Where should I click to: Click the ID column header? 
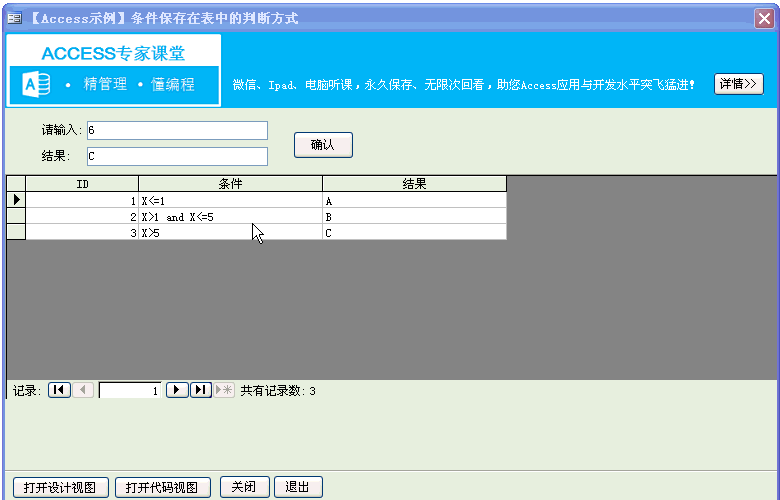pos(82,184)
